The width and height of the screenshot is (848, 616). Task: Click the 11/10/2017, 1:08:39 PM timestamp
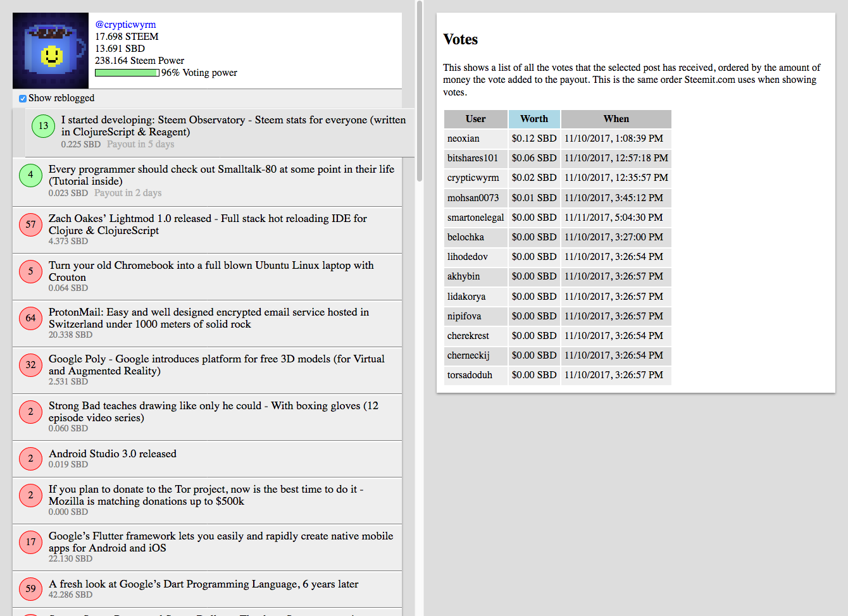pyautogui.click(x=616, y=139)
